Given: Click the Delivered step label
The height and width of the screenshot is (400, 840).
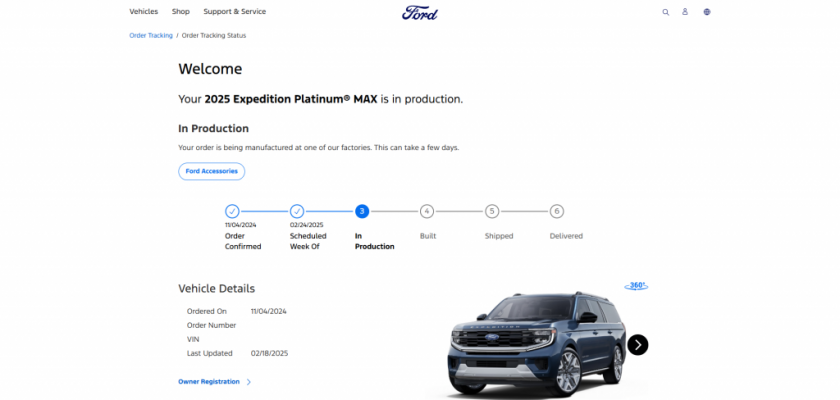Looking at the screenshot, I should coord(566,236).
